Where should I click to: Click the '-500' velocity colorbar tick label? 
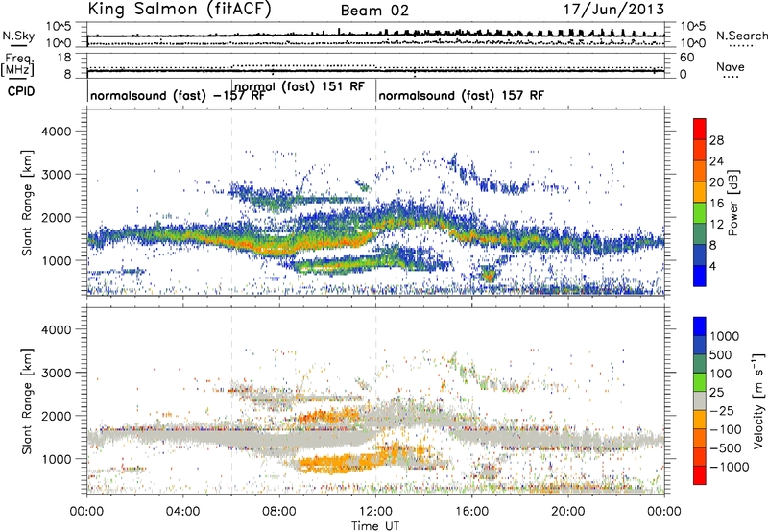[725, 447]
